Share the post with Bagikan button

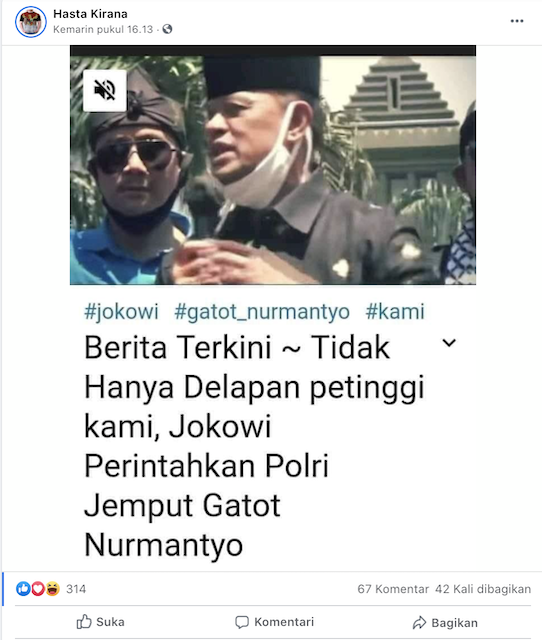coord(445,623)
